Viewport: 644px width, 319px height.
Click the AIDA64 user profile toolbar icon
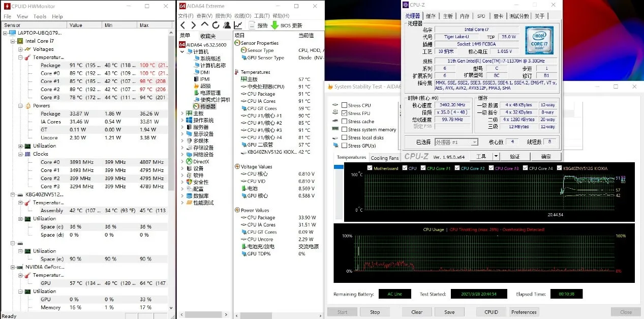click(227, 25)
